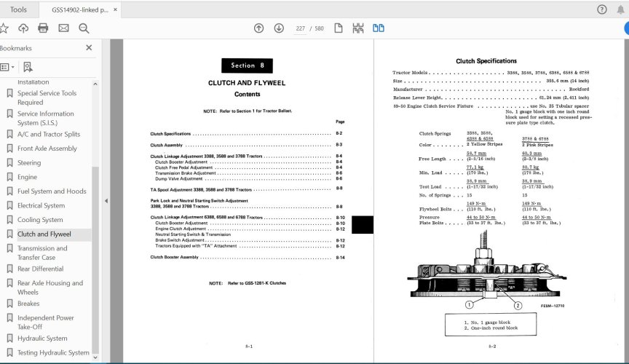Click the page number input field

click(301, 28)
